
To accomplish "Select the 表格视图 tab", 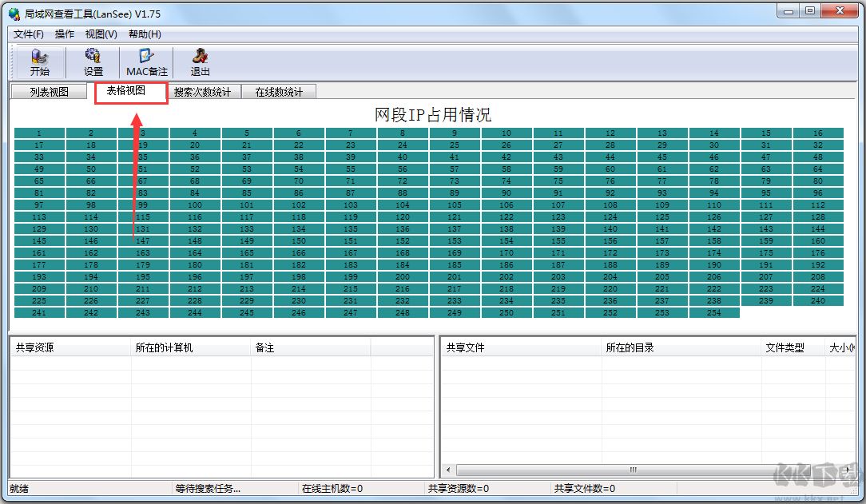I will point(126,91).
